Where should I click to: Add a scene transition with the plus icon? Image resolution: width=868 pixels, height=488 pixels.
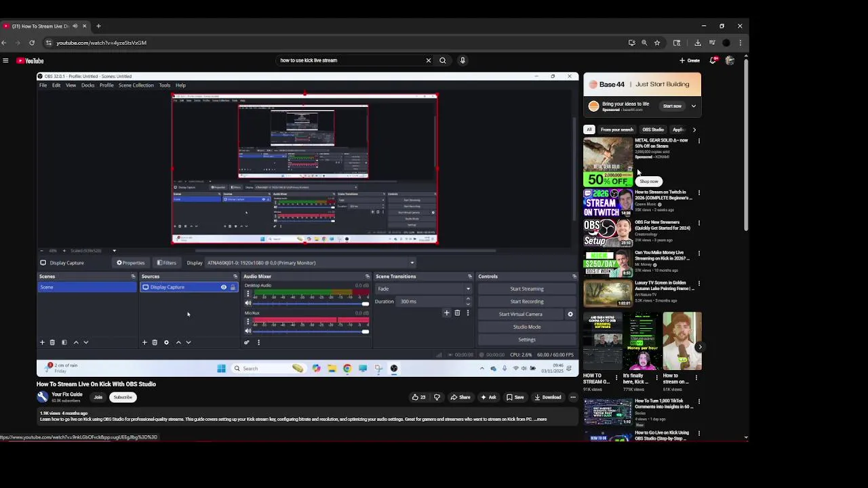point(446,313)
